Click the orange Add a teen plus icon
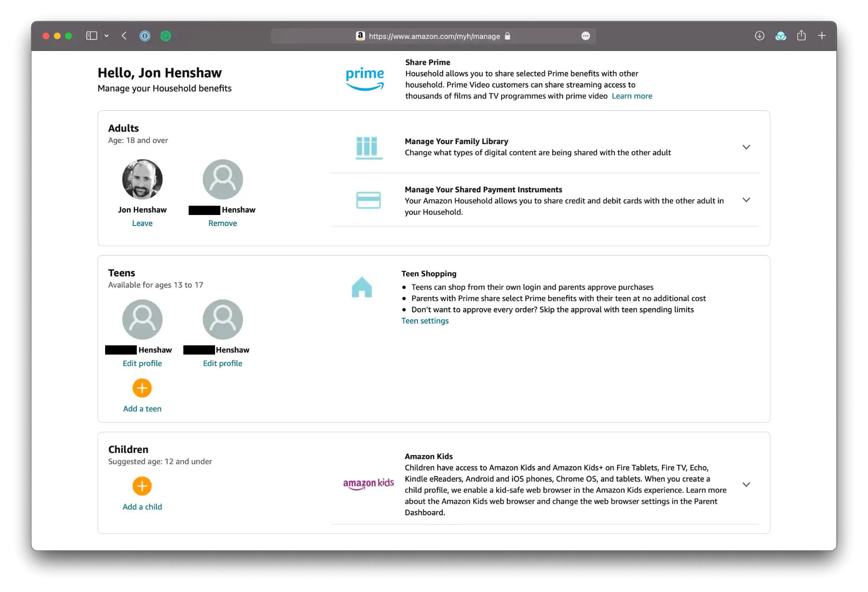 coord(142,388)
